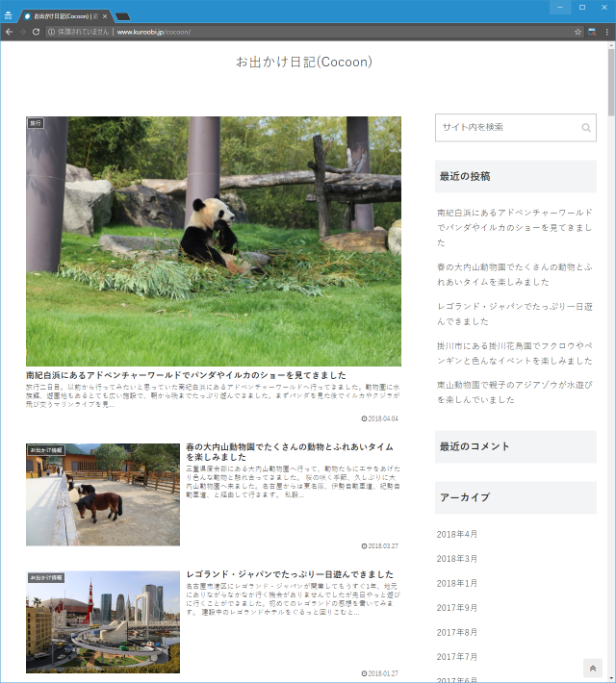Open a new browser tab
Viewport: 616px width, 683px height.
click(x=122, y=16)
